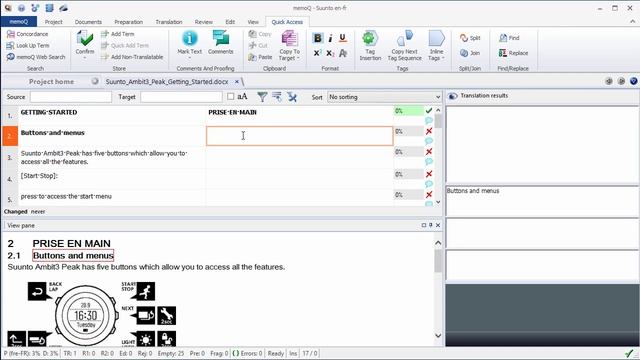Click 'Buttons and menus' heading in preview
The image size is (640, 360).
[x=73, y=256]
